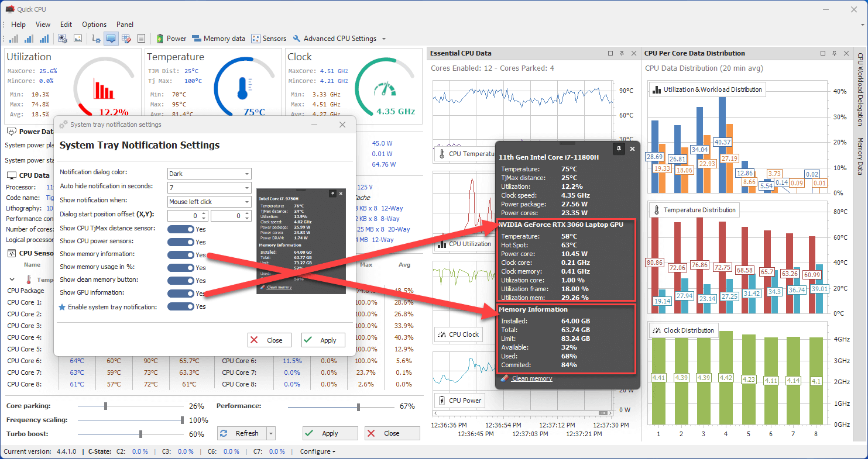Toggle Show CPU power sensors

click(180, 241)
